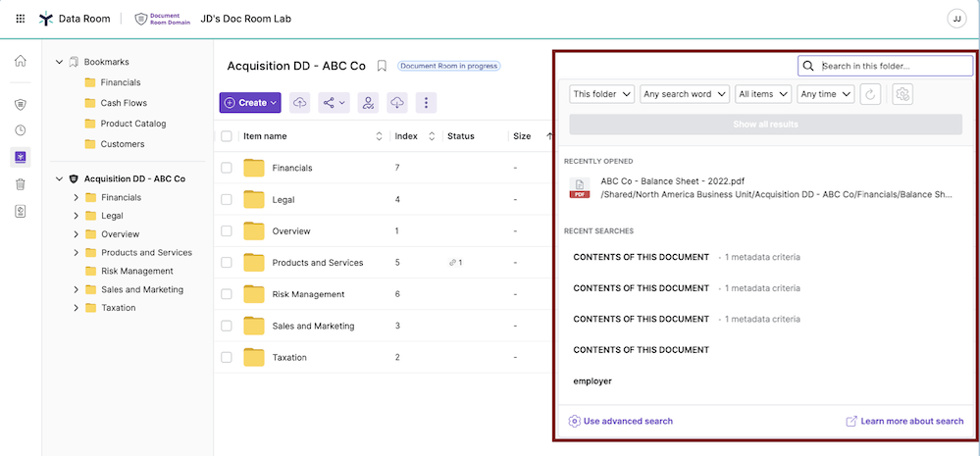Click the user permissions check toolbar icon
980x456 pixels.
point(368,102)
